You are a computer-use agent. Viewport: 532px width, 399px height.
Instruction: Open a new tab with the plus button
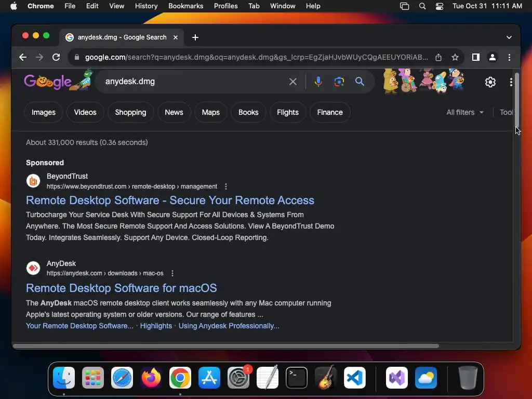[x=195, y=37]
